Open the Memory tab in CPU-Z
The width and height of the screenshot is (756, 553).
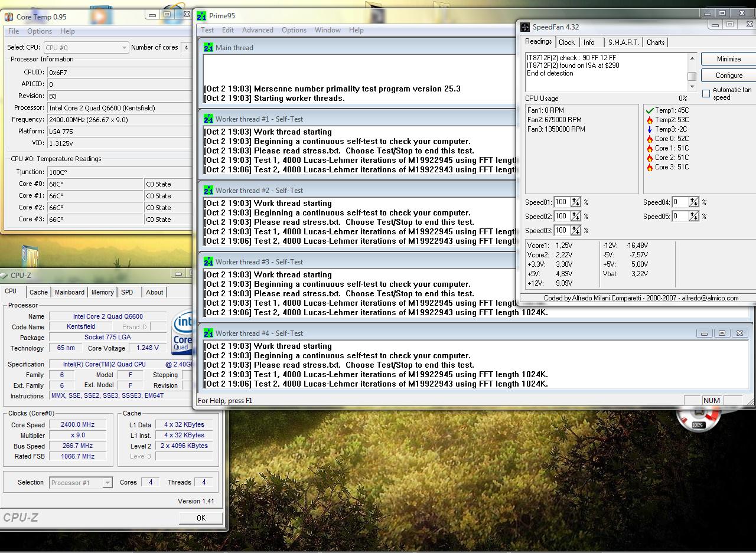coord(102,292)
